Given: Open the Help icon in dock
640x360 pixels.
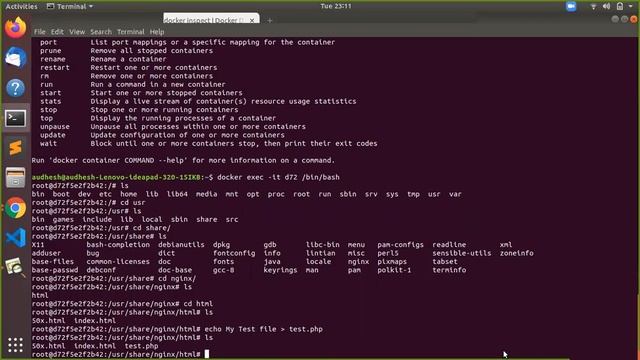Looking at the screenshot, I should click(x=16, y=88).
